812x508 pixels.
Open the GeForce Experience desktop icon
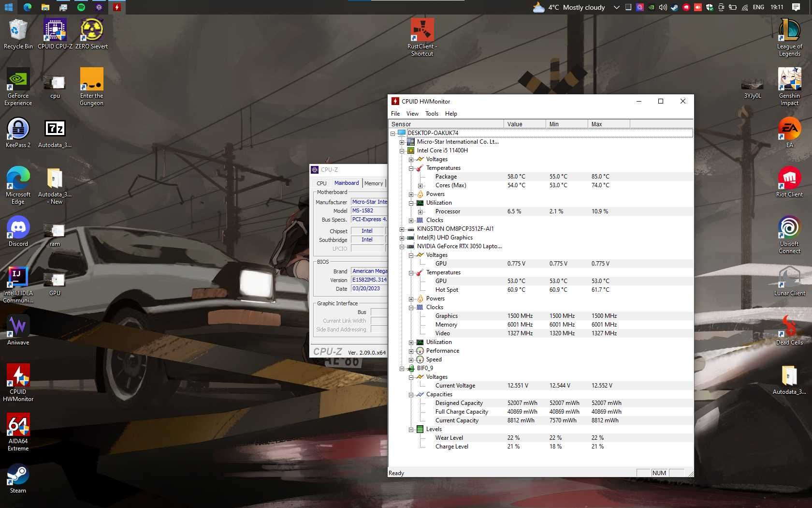point(18,87)
